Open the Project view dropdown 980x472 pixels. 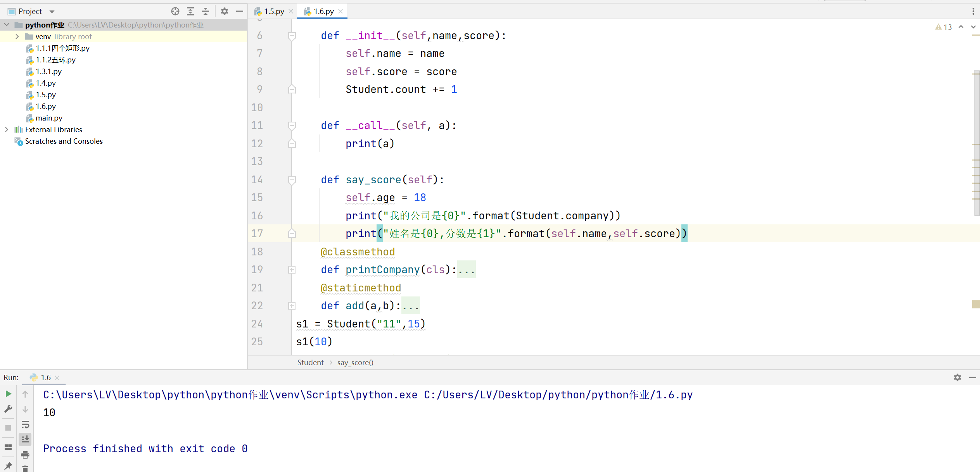[x=52, y=12]
